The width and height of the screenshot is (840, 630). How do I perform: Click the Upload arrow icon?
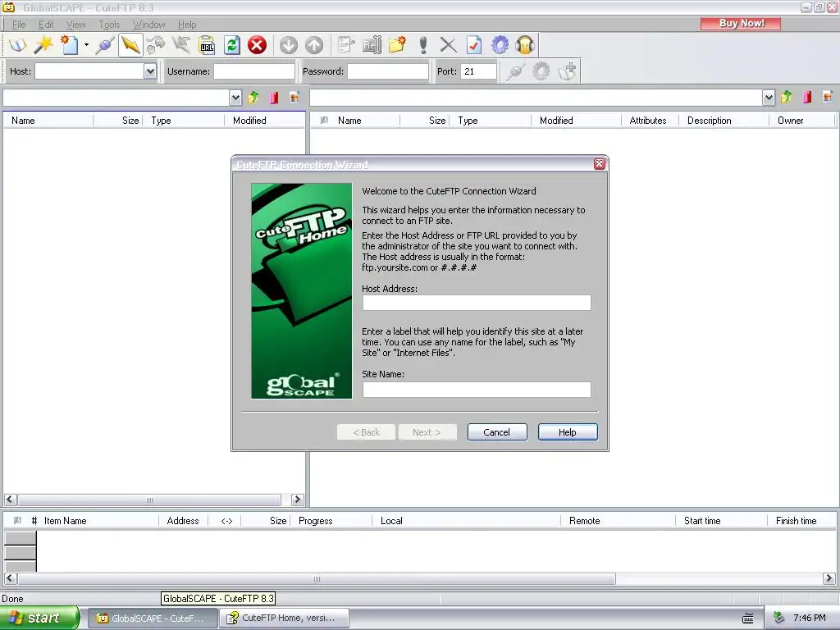point(314,45)
